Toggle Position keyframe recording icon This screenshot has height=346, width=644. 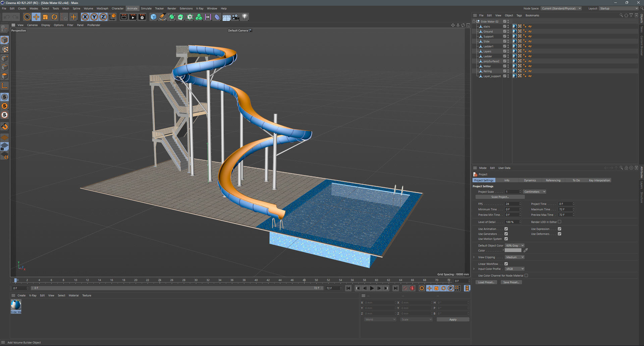[429, 288]
